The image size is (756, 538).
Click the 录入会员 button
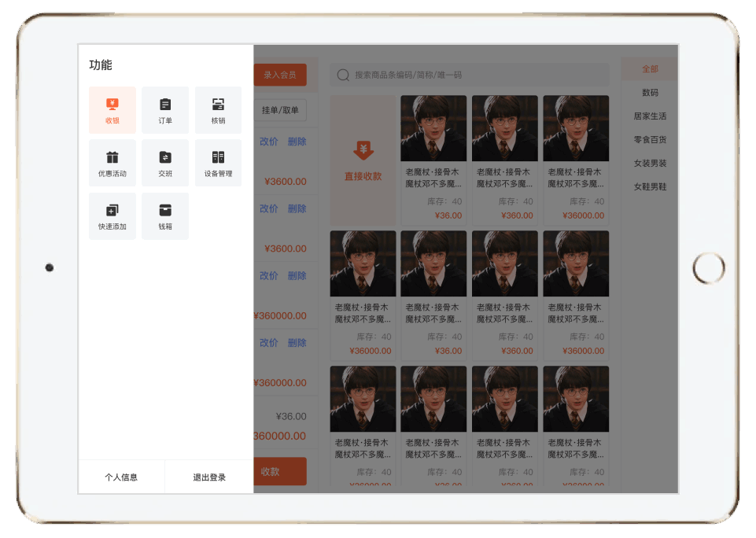click(280, 75)
